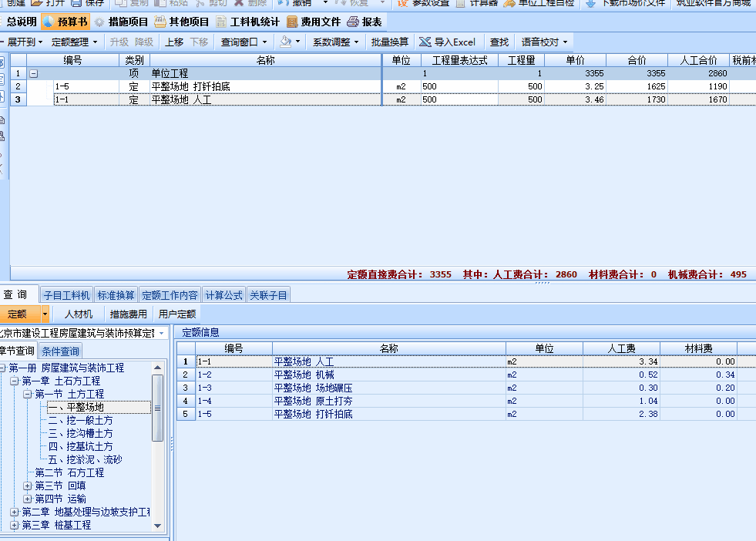Open 工料机统计 via its icon
This screenshot has width=756, height=541.
click(x=222, y=22)
